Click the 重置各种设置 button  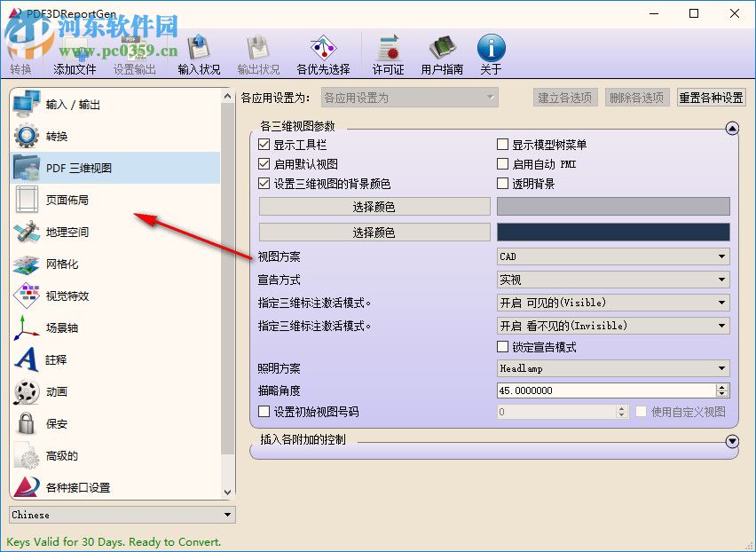[711, 98]
